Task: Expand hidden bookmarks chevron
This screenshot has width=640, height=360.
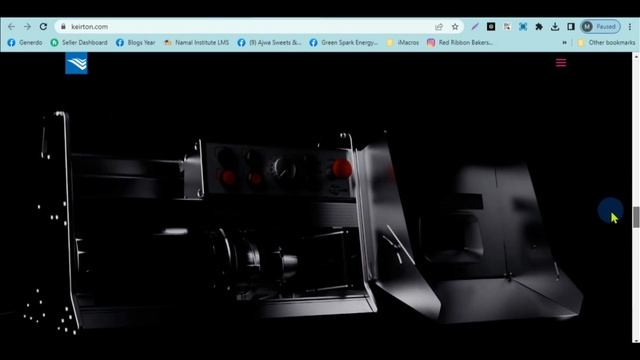Action: point(564,42)
